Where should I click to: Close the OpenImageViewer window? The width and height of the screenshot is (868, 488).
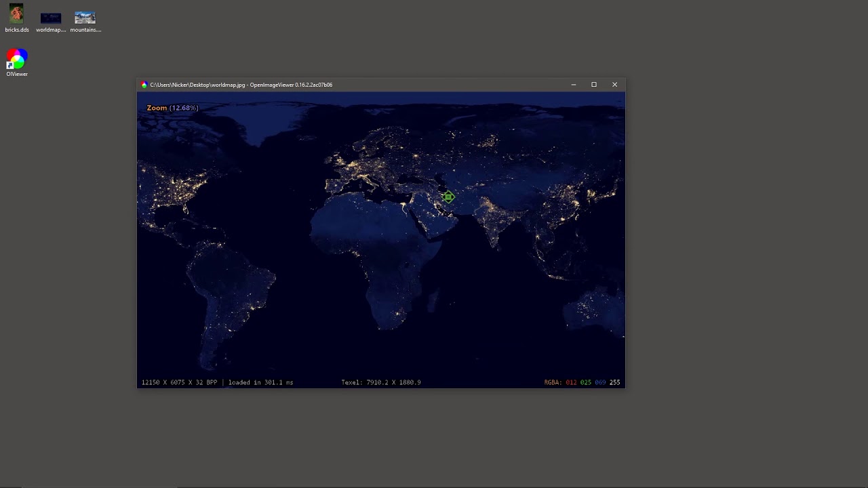click(x=614, y=85)
